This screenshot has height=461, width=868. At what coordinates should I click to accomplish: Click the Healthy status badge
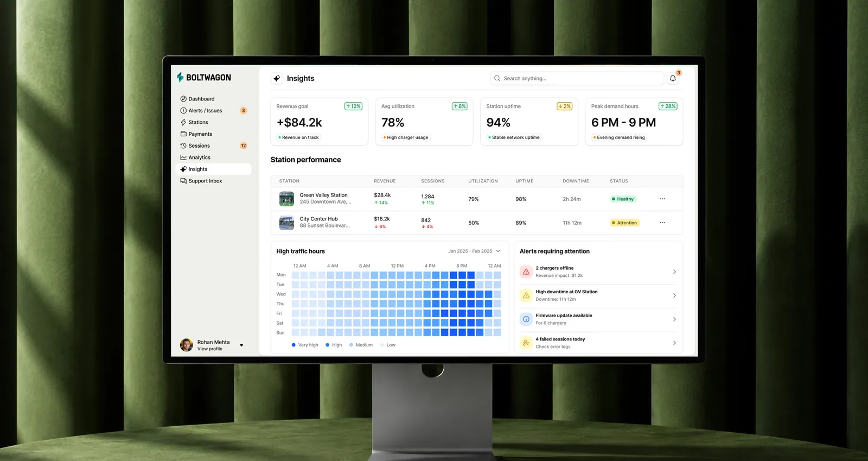pos(623,199)
